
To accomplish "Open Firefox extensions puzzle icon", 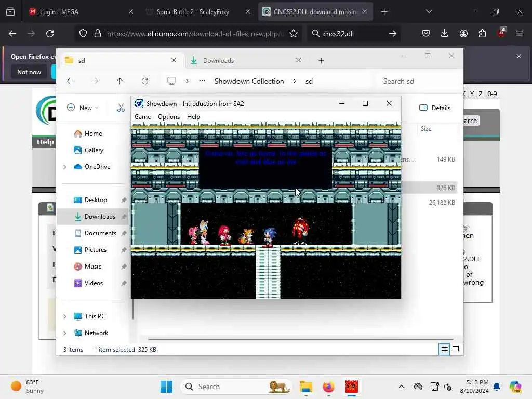I will point(482,34).
